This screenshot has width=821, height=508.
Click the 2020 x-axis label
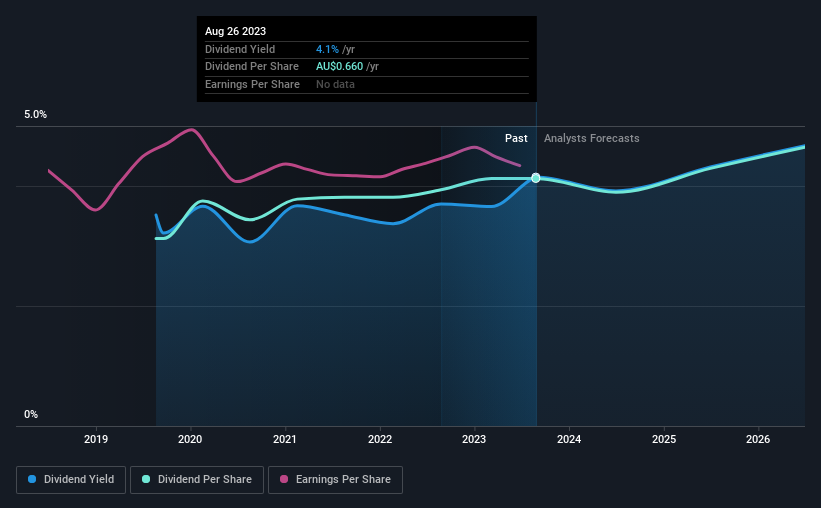point(190,439)
